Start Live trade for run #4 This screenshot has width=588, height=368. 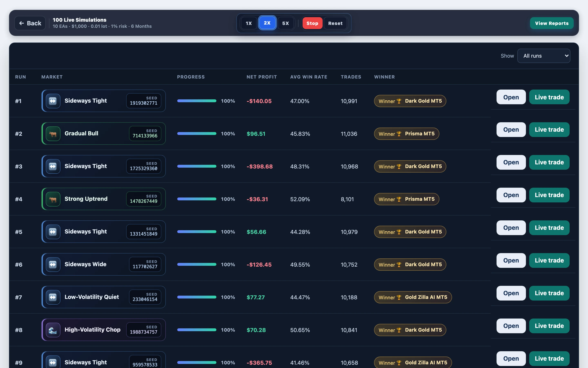point(549,195)
